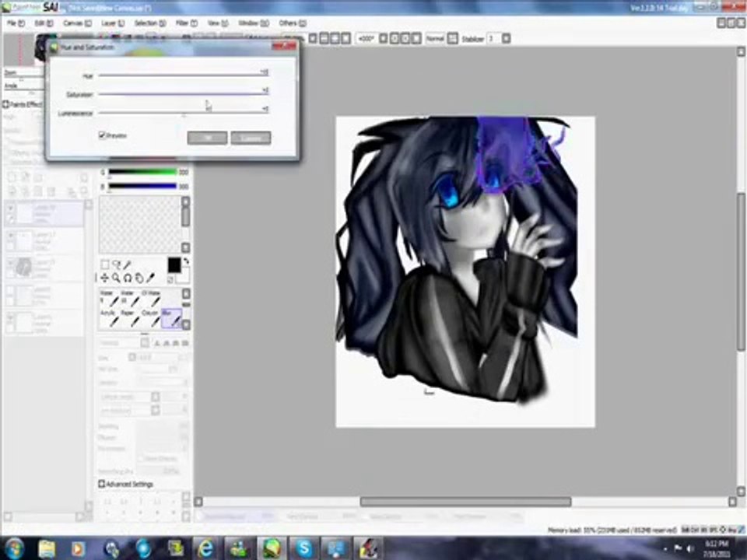Click the rotation angle input field

click(x=366, y=39)
